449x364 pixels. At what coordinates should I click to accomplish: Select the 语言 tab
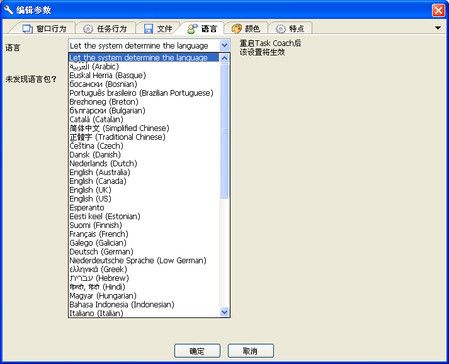click(x=202, y=29)
